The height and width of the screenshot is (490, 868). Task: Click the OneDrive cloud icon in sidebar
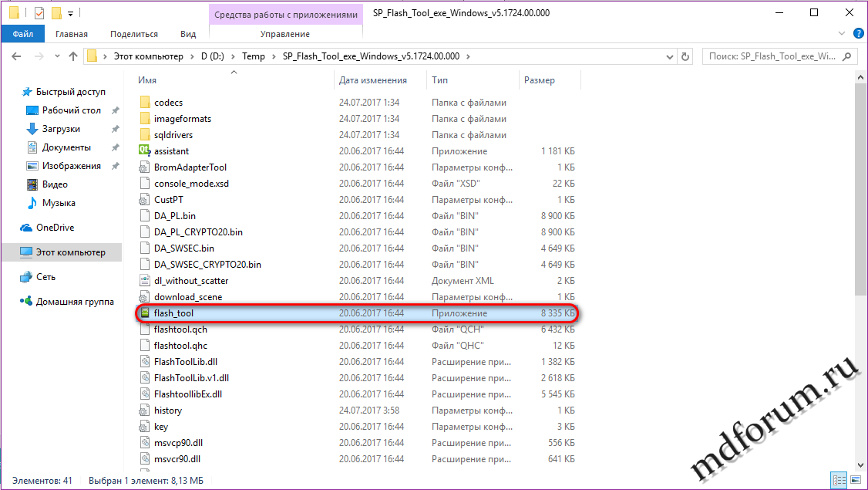(25, 228)
